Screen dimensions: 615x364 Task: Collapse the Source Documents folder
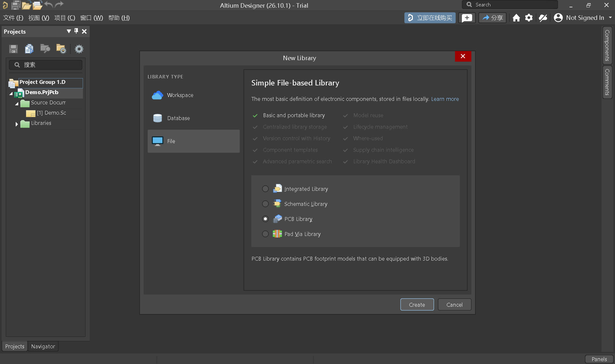coord(17,104)
